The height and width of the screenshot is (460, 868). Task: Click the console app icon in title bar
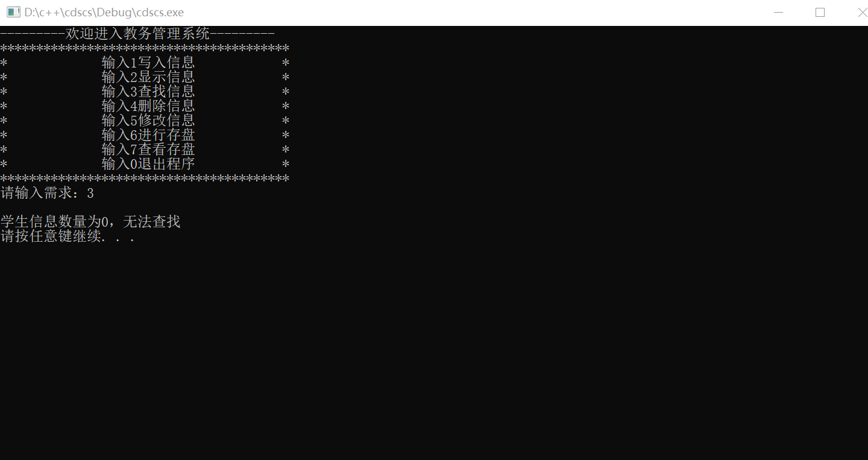[13, 12]
